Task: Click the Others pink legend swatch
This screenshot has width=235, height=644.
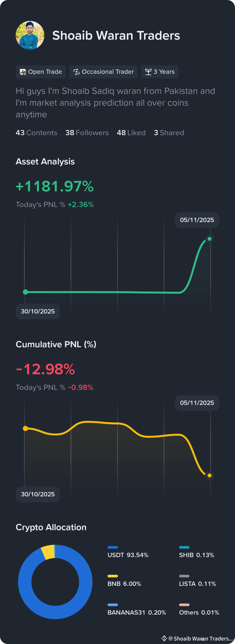Action: pyautogui.click(x=184, y=605)
